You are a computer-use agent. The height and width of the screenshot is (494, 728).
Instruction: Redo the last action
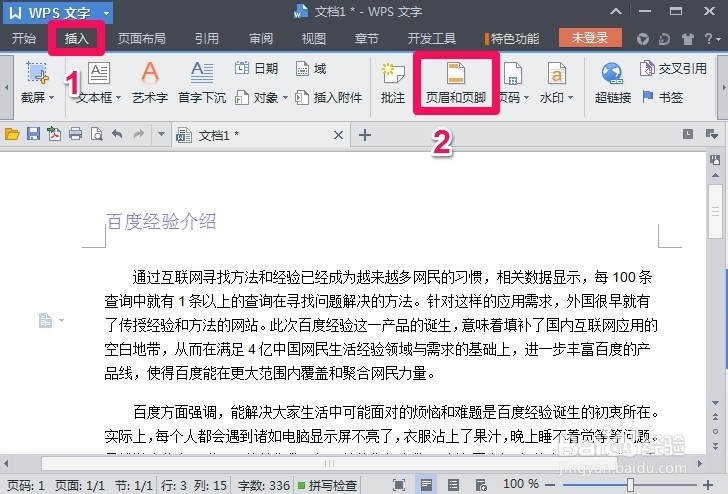[138, 134]
